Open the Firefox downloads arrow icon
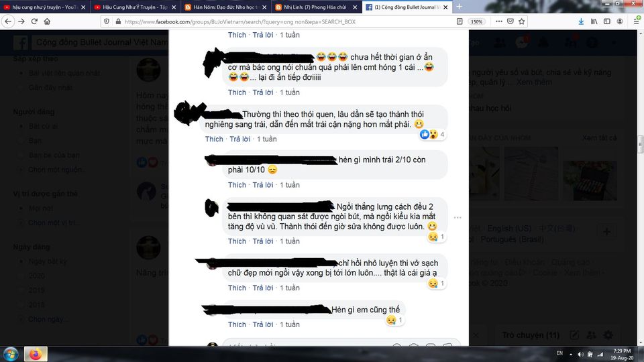 tap(581, 21)
